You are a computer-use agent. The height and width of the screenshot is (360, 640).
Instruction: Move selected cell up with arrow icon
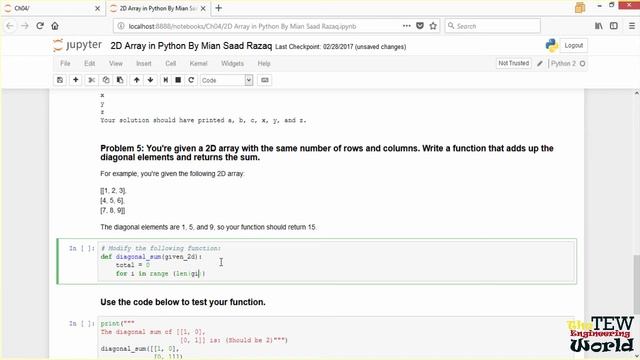point(136,80)
